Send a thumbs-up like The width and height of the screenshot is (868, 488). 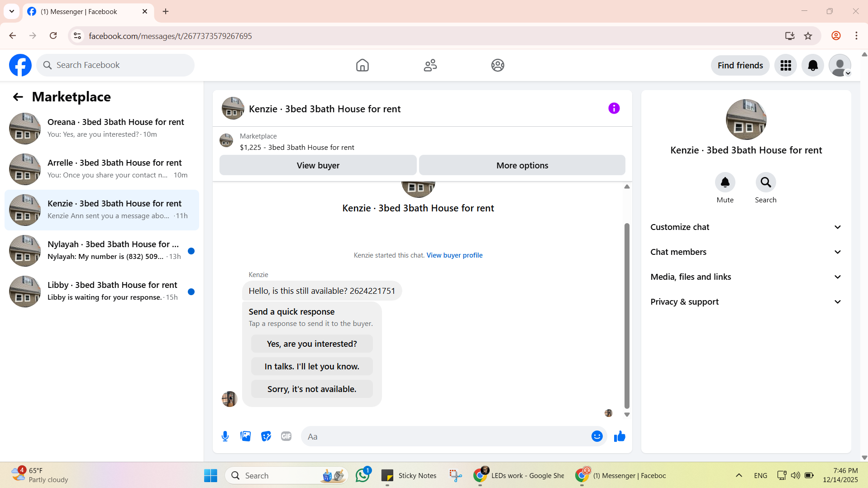[619, 436]
